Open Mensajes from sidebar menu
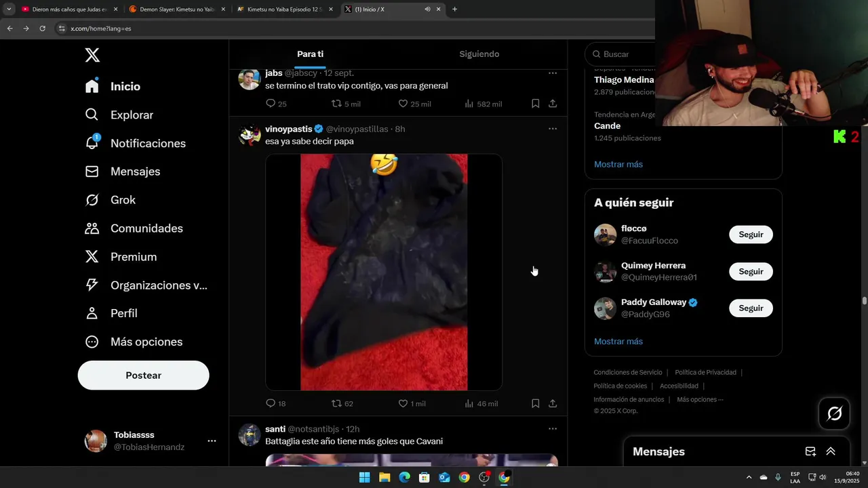The width and height of the screenshot is (868, 488). (123, 171)
